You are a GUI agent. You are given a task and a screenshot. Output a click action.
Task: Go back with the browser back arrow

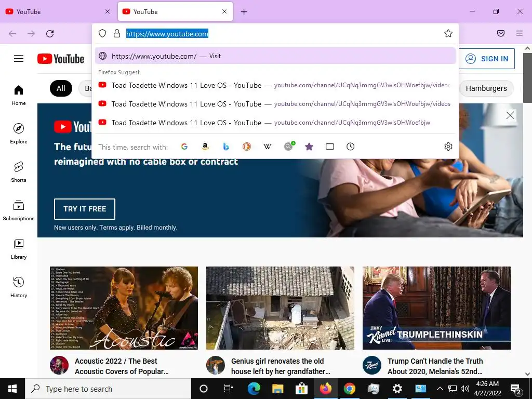(12, 34)
